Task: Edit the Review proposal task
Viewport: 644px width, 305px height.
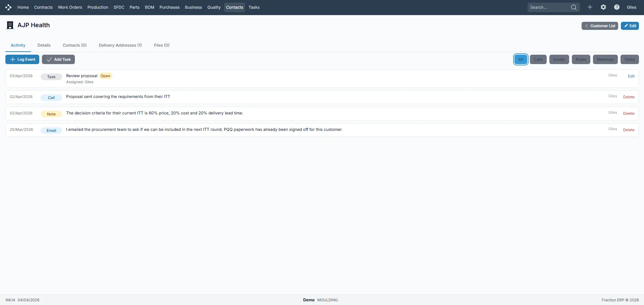Action: [x=631, y=76]
